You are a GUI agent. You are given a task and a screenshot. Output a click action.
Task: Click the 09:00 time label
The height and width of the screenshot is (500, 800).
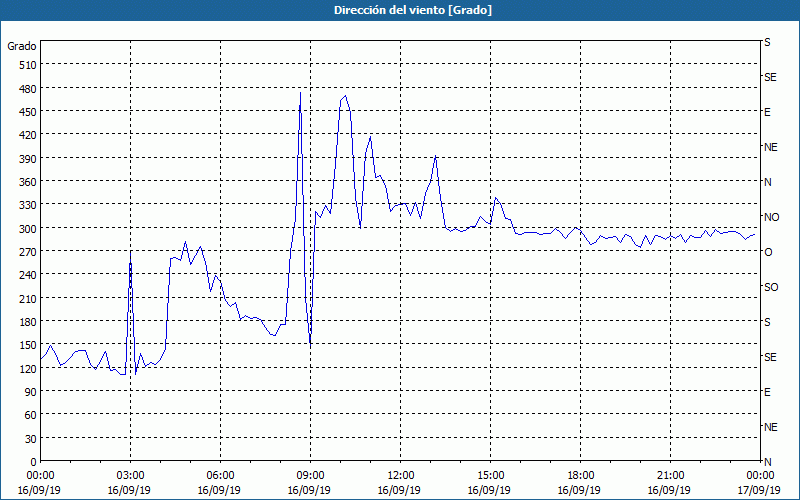point(310,476)
